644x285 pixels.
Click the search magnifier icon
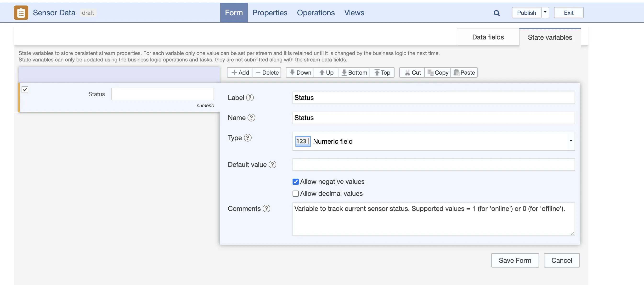click(497, 13)
